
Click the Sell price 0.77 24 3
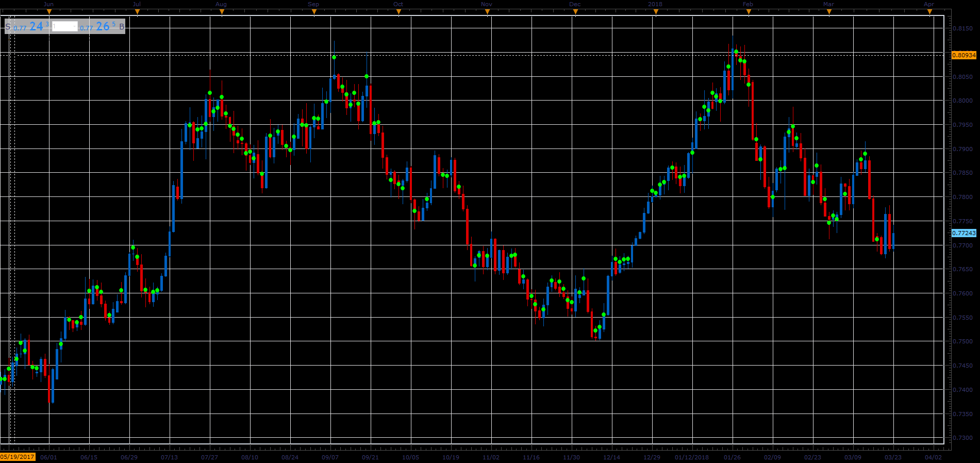[x=31, y=26]
